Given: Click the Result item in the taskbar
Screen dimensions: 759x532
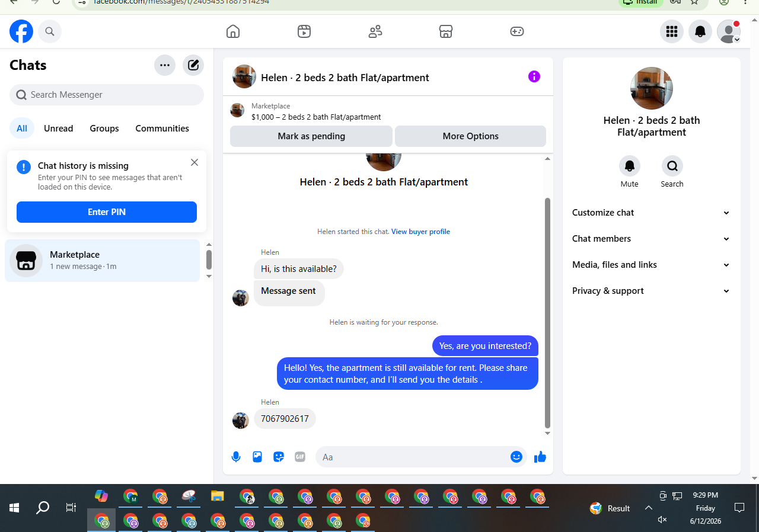Looking at the screenshot, I should (x=610, y=508).
